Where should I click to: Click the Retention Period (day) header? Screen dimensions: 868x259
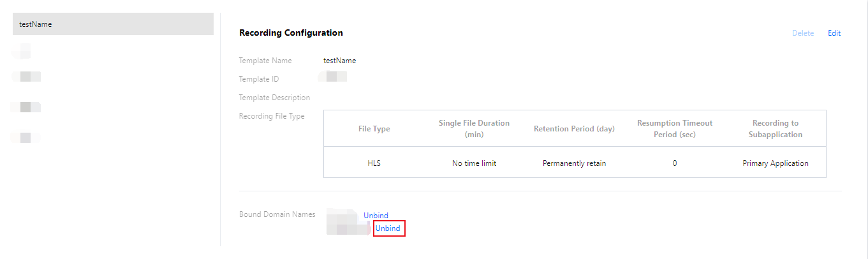[x=574, y=129]
